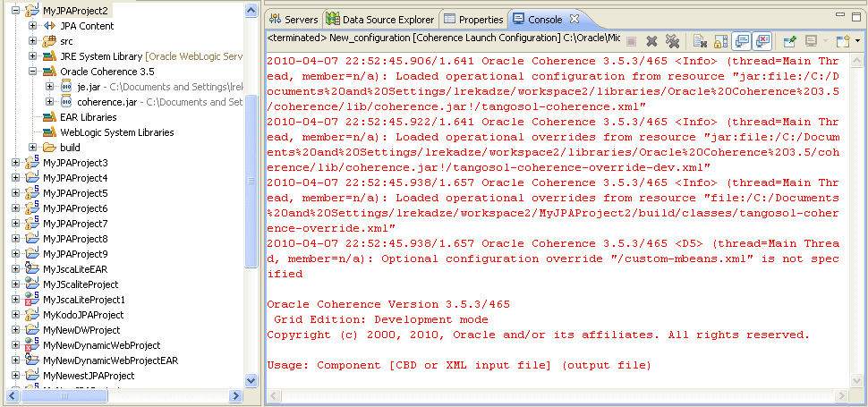Select MyJPAProject4 in the tree
The image size is (868, 407).
[75, 178]
